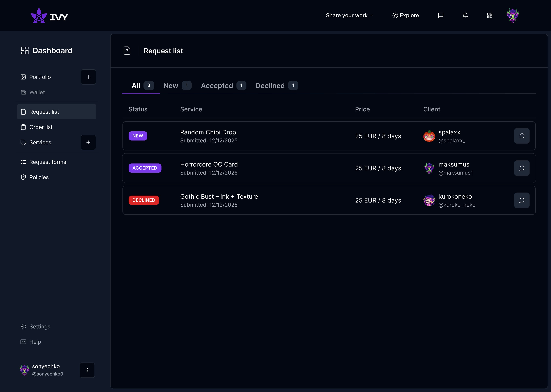Click sonyechko avatar in sidebar footer

24,370
